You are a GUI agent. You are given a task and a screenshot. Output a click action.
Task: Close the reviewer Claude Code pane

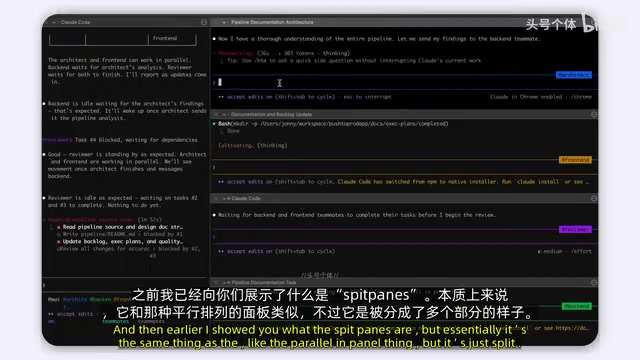click(x=216, y=198)
